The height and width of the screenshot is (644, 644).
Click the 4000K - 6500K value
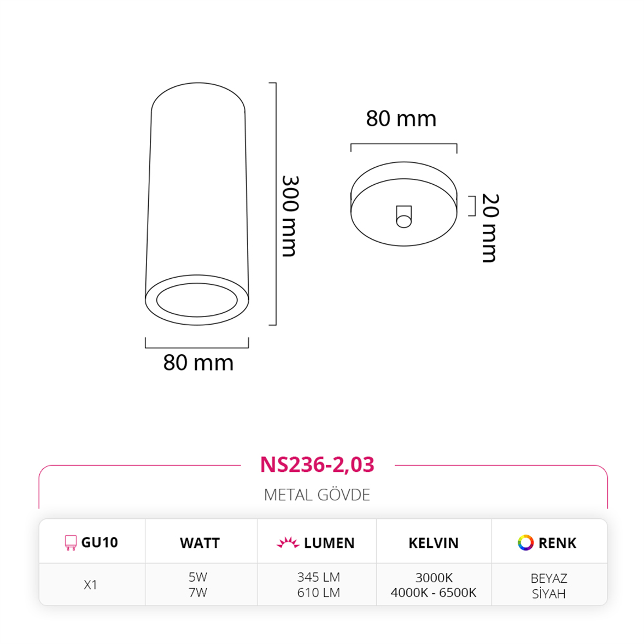(434, 593)
